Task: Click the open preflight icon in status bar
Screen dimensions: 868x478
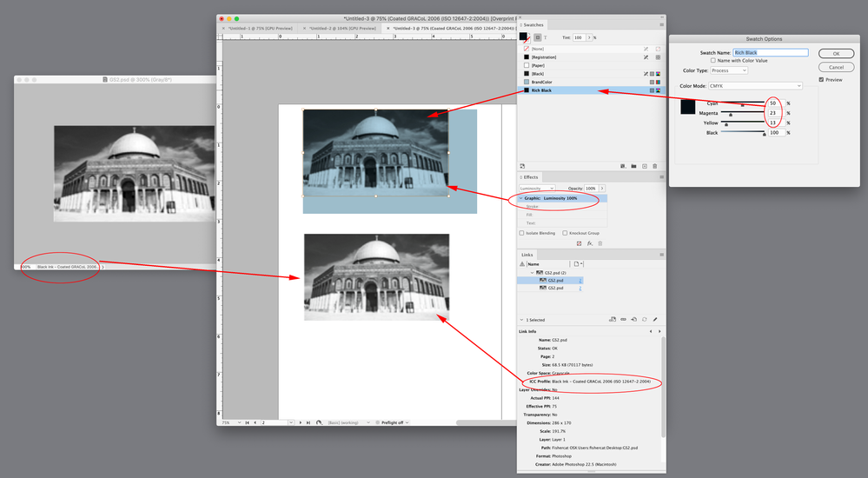Action: pos(319,422)
